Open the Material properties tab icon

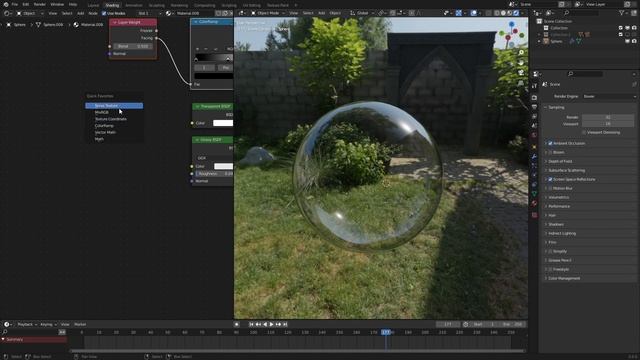[534, 203]
